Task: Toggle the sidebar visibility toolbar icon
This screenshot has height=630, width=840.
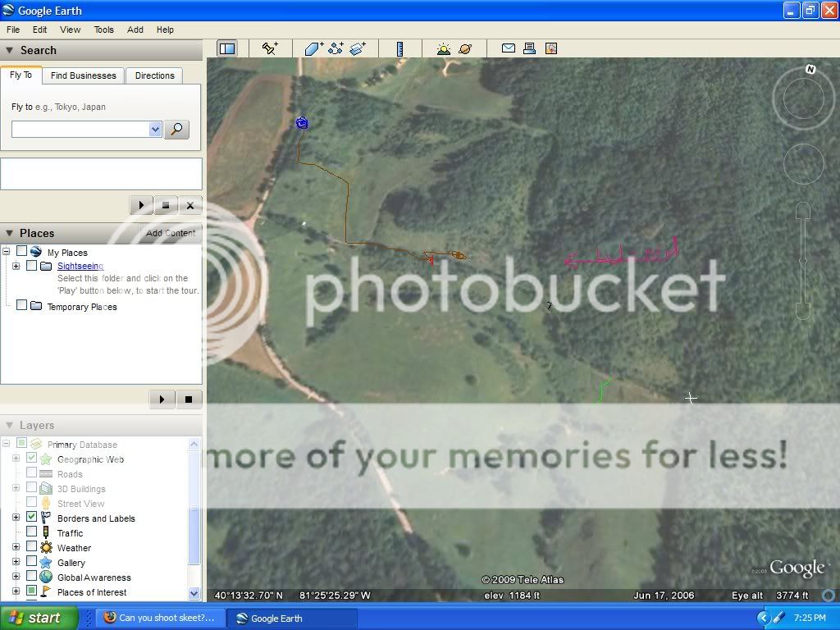Action: [227, 48]
